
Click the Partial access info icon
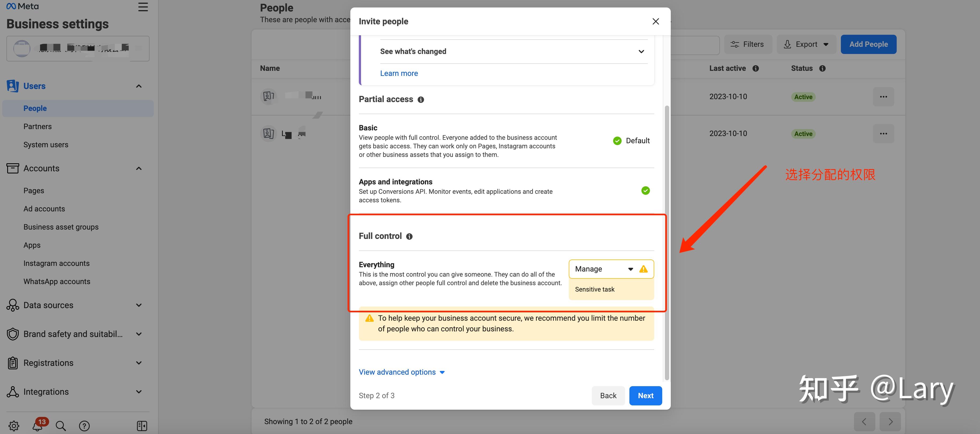click(x=421, y=100)
